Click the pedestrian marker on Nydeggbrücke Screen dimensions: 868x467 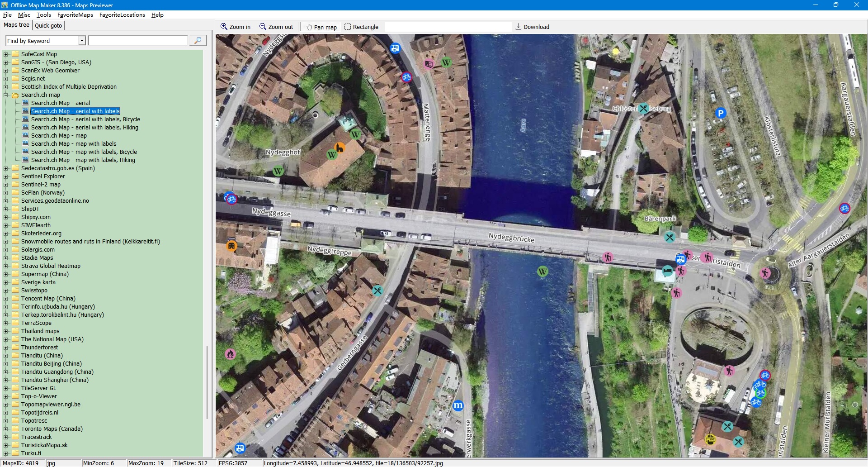[x=608, y=257]
